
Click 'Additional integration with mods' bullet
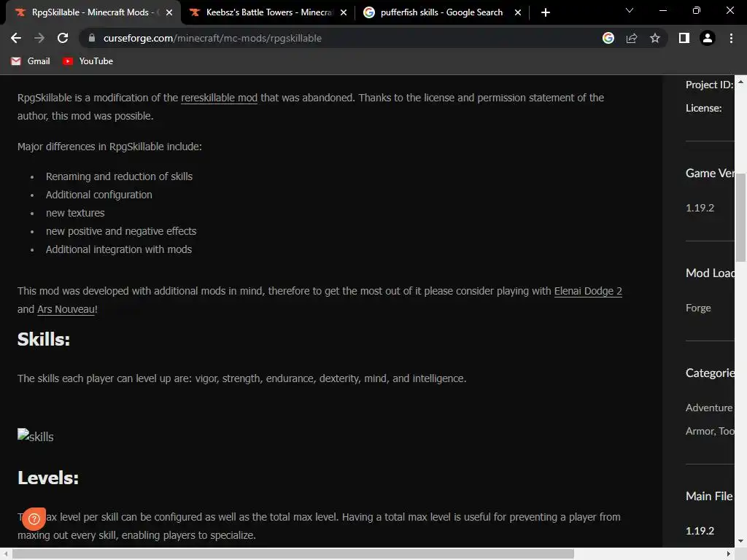pos(119,249)
